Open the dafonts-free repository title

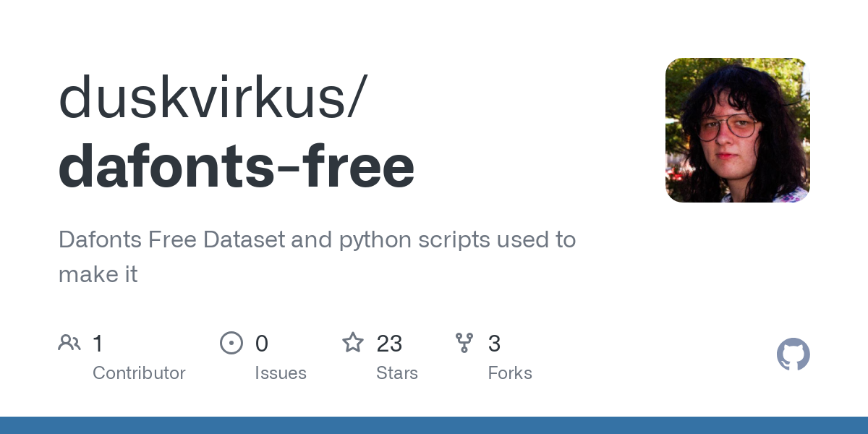click(x=237, y=166)
